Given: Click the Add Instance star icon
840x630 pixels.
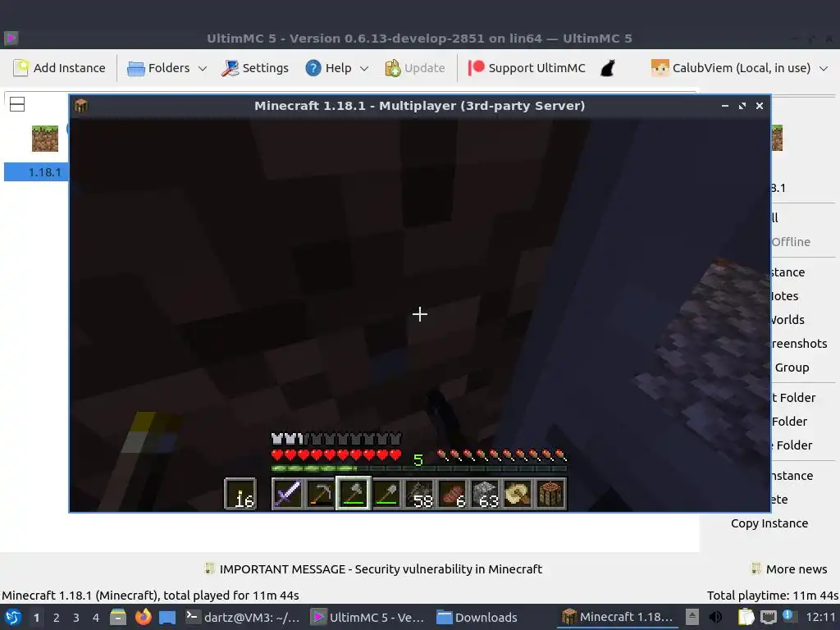Looking at the screenshot, I should click(x=21, y=68).
